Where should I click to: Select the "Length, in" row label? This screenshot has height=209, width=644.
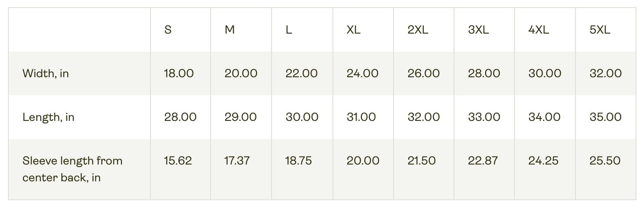49,117
